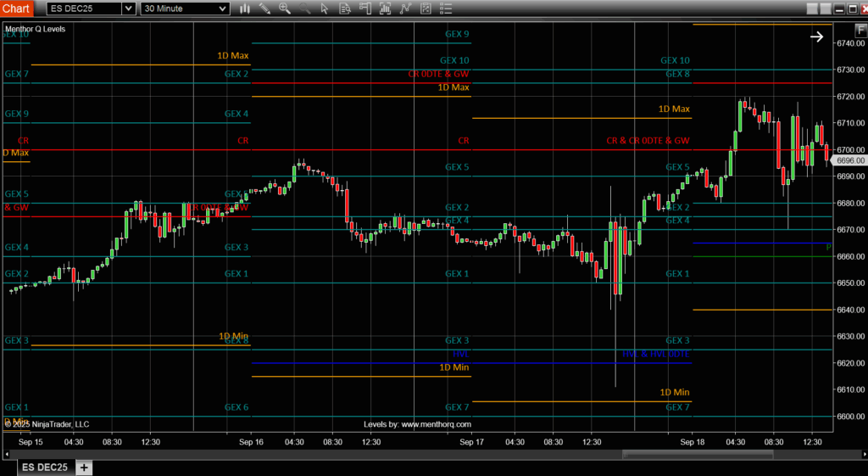Click the second blank link button
The width and height of the screenshot is (868, 476).
(x=826, y=8)
